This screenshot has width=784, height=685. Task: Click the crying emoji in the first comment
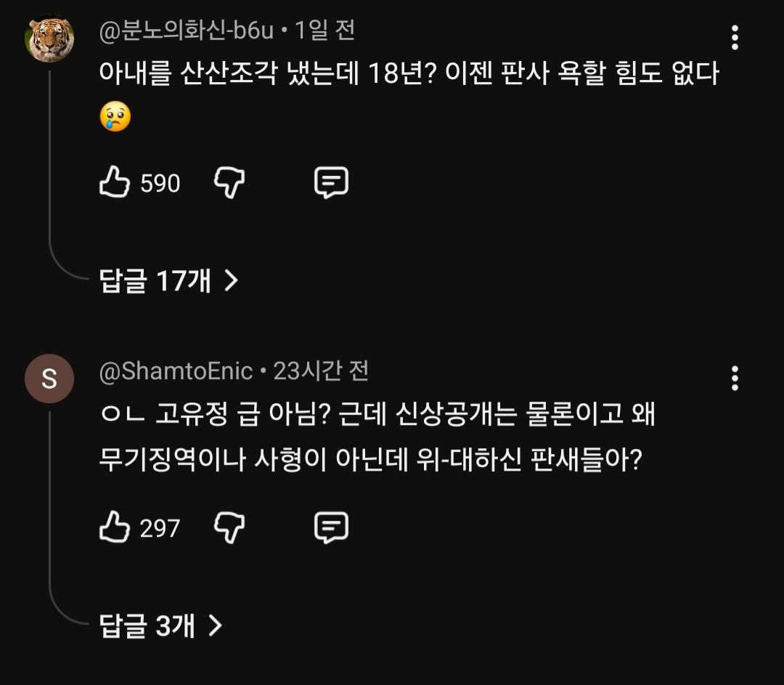(x=115, y=117)
